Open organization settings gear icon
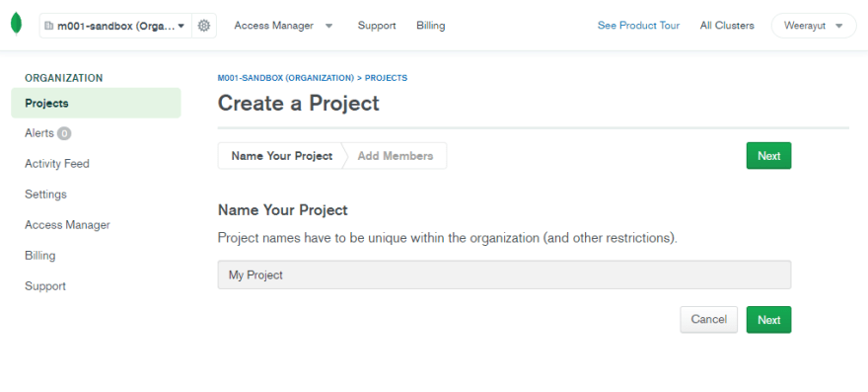This screenshot has height=392, width=868. [204, 26]
